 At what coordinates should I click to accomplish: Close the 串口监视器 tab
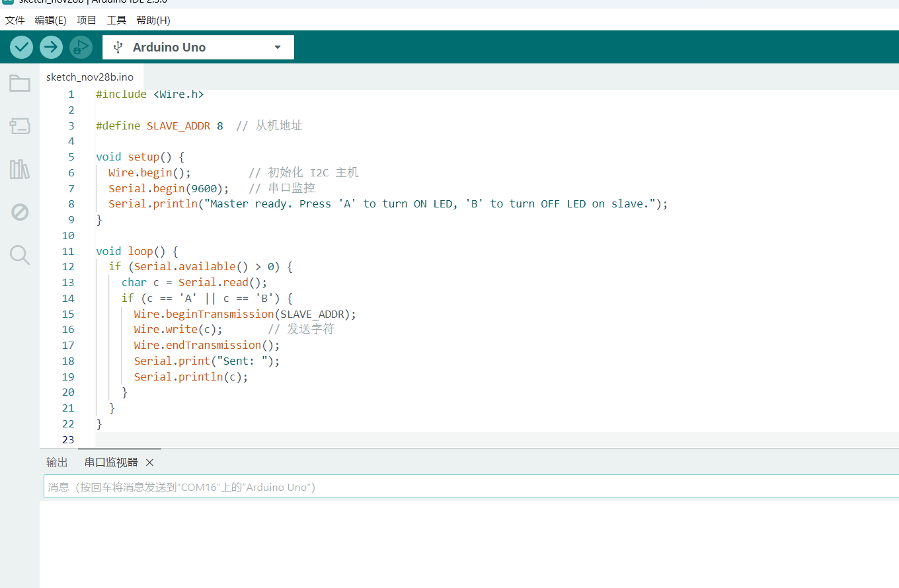[x=149, y=462]
